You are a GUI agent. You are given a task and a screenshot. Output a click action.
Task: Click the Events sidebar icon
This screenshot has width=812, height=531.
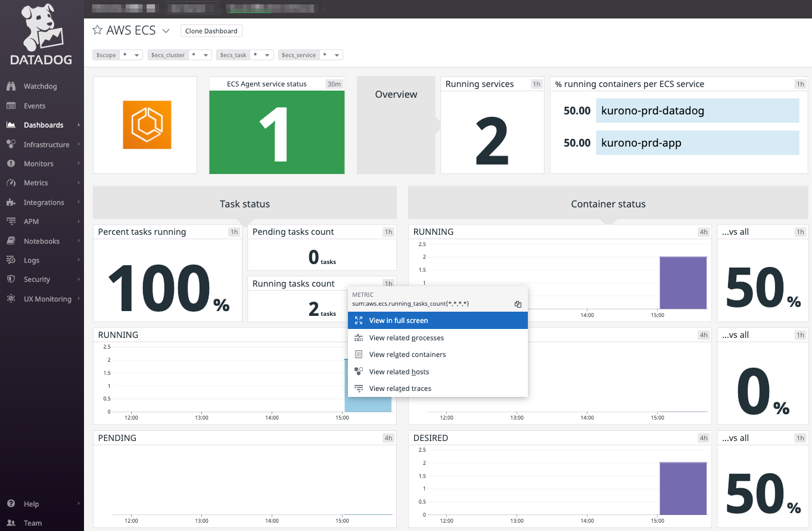11,105
